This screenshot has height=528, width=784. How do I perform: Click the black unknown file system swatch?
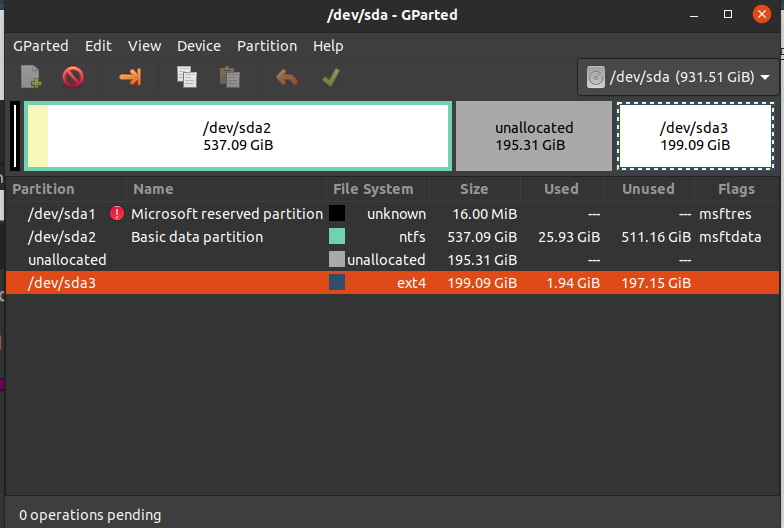(337, 213)
